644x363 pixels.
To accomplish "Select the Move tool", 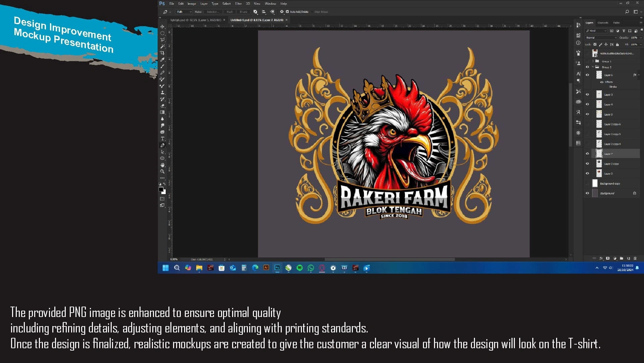I will click(x=162, y=27).
